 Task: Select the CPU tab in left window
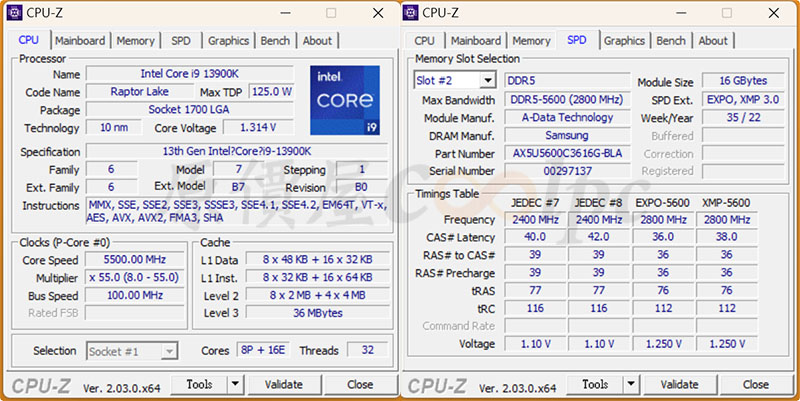click(x=29, y=40)
